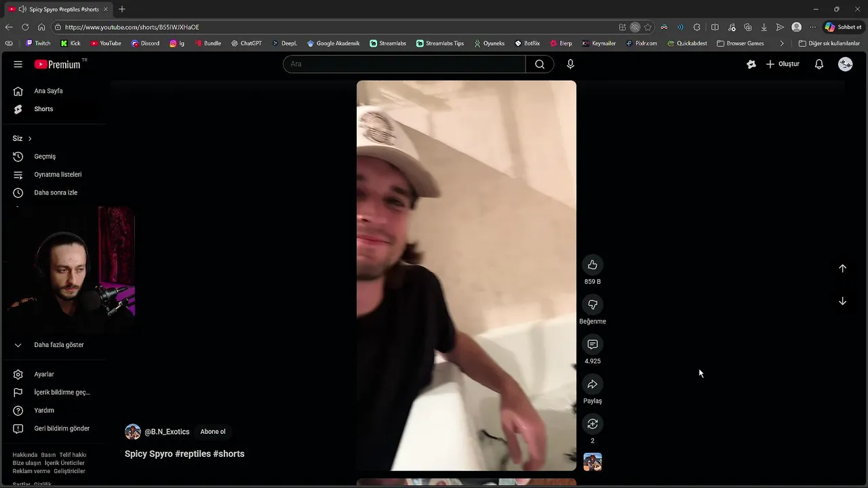Open the Kick bookmark

click(71, 43)
